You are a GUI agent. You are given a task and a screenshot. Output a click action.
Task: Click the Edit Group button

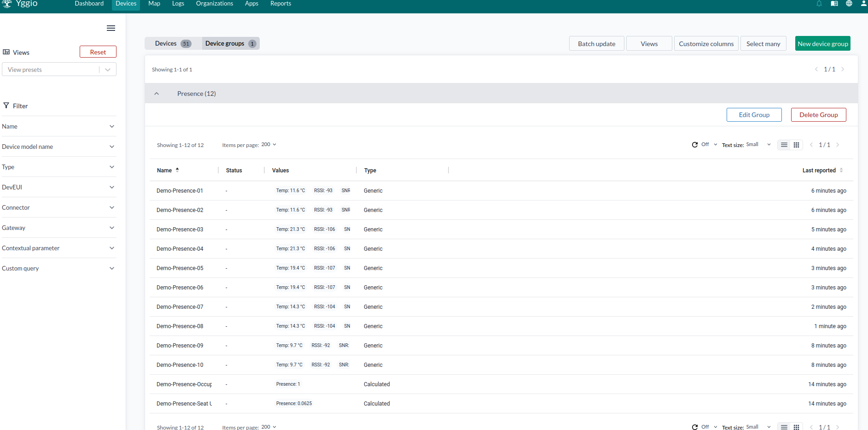[754, 115]
